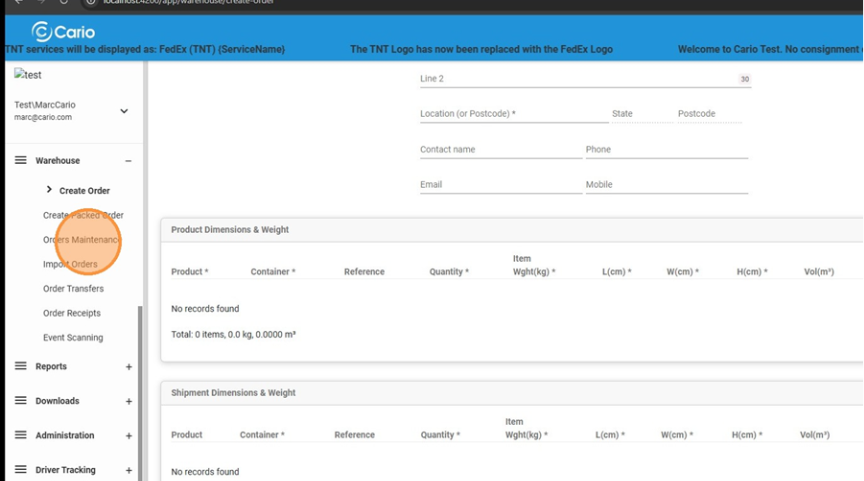
Task: Open the Test\MarcCario account dropdown
Action: pos(124,111)
